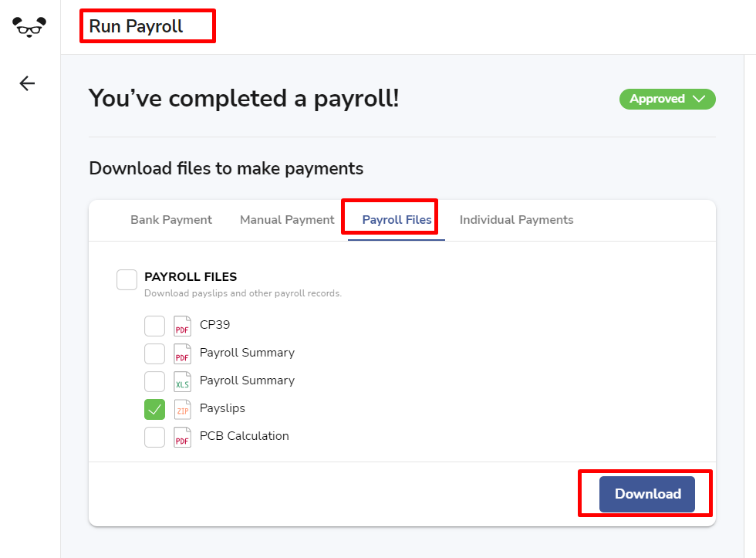Click the panda logo icon
756x558 pixels.
[x=29, y=27]
